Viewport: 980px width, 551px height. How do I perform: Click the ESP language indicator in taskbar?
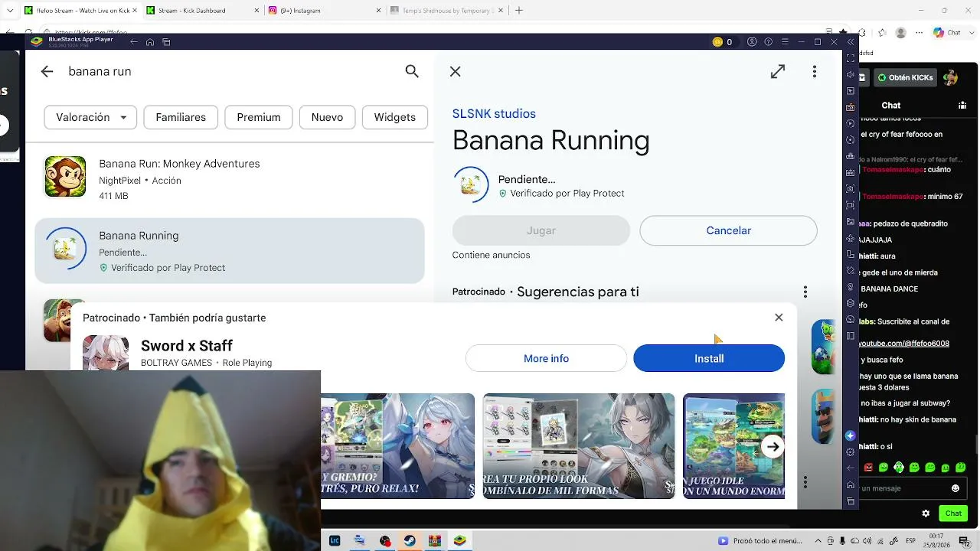pyautogui.click(x=911, y=540)
